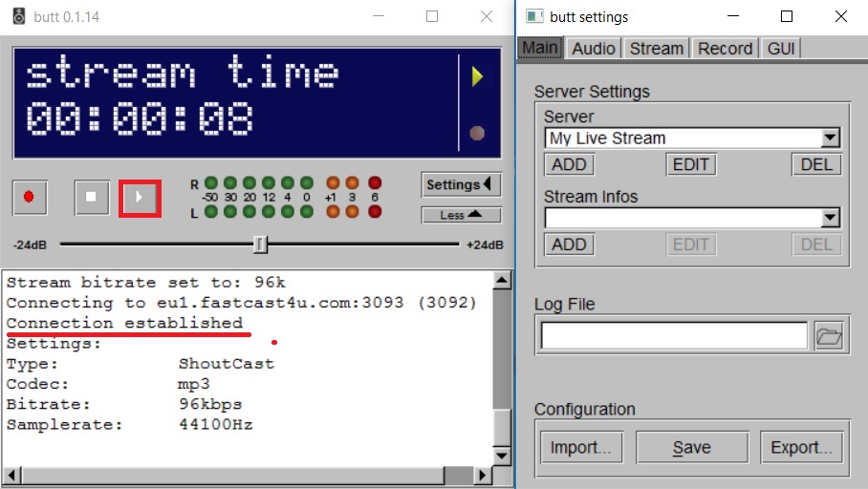The image size is (868, 489).
Task: Minimize the butt 0.1.14 main window
Action: pos(379,16)
